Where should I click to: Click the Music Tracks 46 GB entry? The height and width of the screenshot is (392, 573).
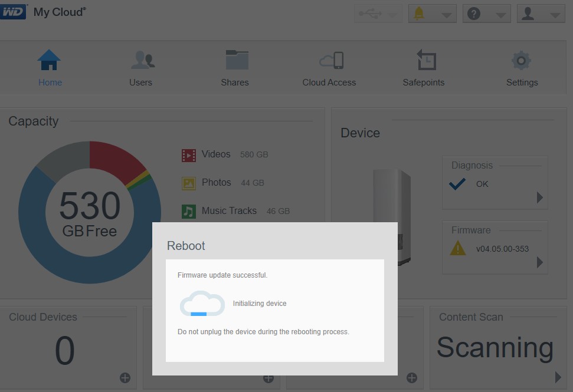[235, 211]
